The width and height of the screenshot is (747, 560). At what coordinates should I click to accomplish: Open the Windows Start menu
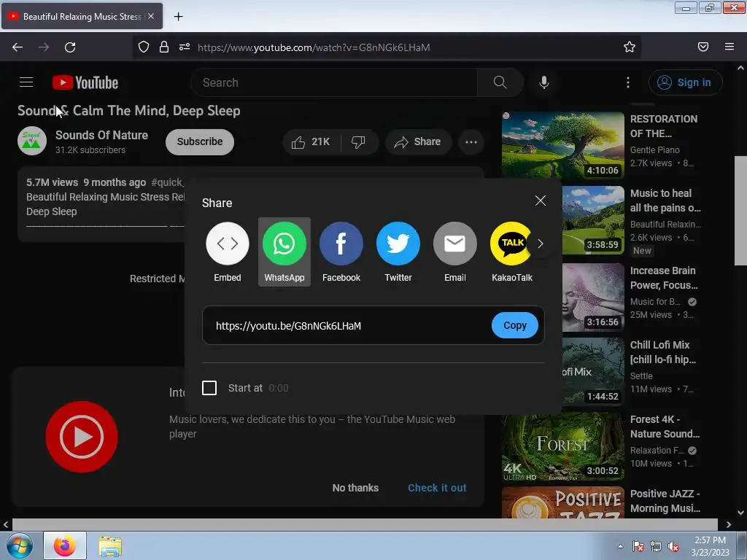pyautogui.click(x=19, y=546)
